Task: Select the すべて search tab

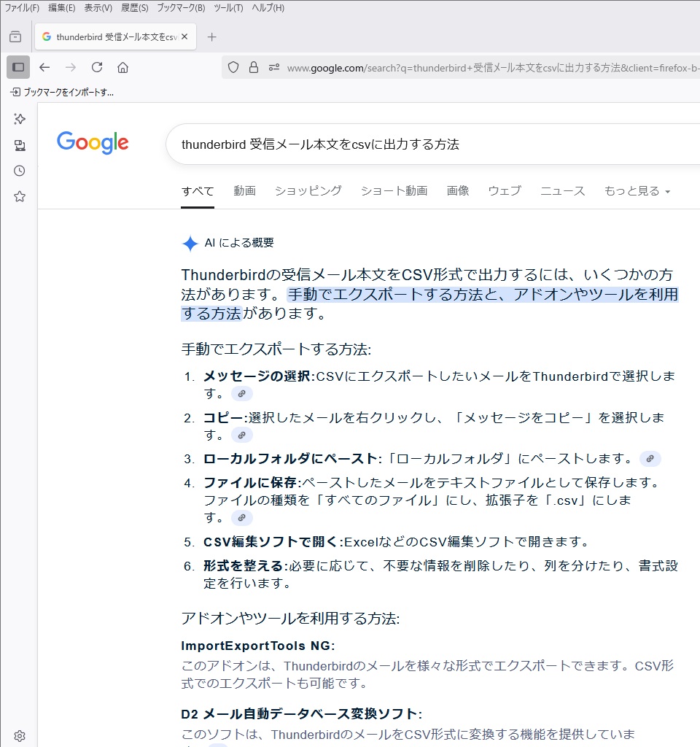Action: click(198, 191)
